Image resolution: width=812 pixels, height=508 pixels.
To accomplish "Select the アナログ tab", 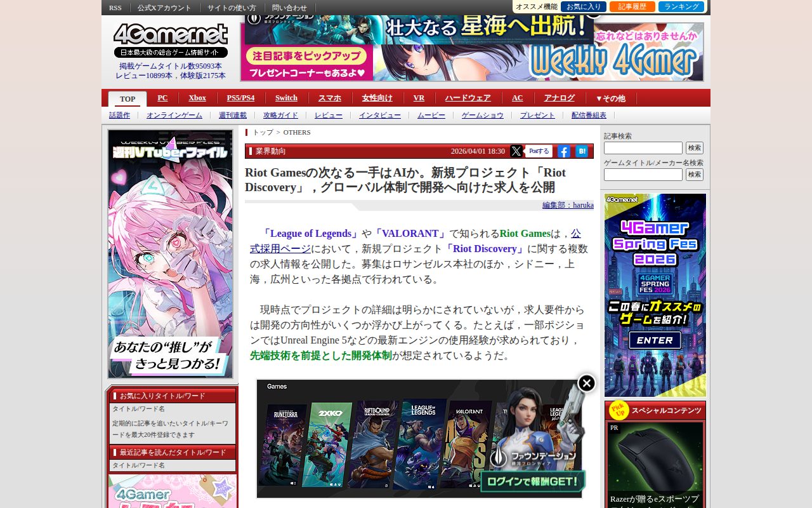I will (560, 98).
